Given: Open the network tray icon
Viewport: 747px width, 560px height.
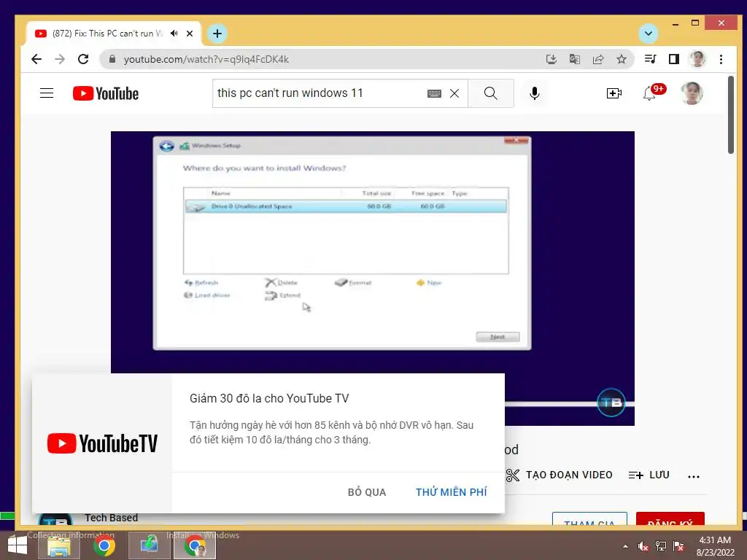Looking at the screenshot, I should (x=661, y=546).
